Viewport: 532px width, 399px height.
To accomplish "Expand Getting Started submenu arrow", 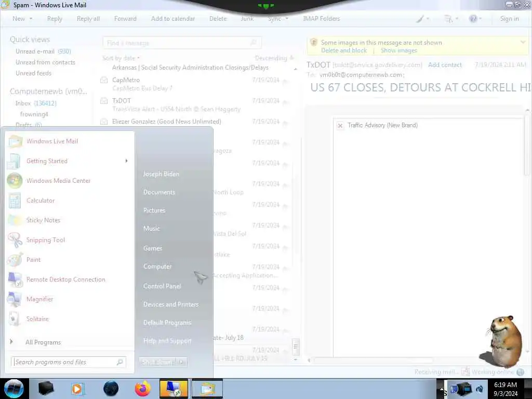I will 127,161.
